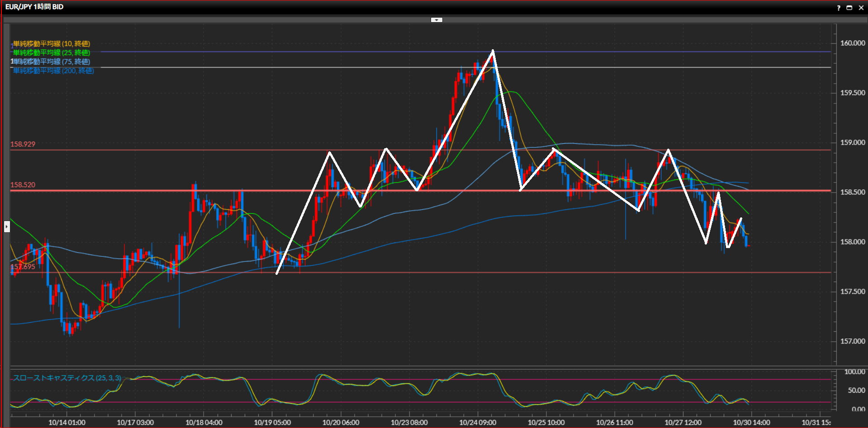Select the 25-period simple moving average label

pos(52,53)
